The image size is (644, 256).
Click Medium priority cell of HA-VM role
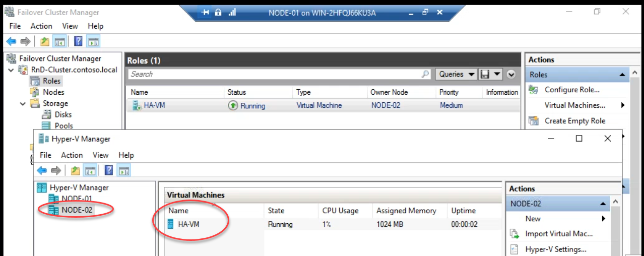point(451,105)
